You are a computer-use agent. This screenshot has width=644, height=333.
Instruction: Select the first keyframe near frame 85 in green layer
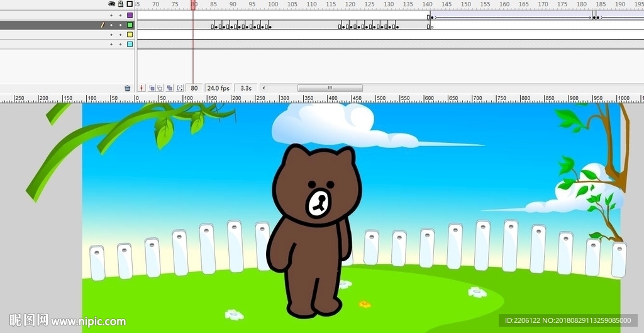tap(216, 27)
